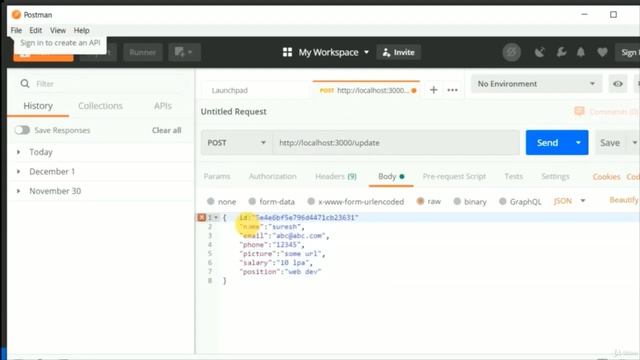Open the notifications bell icon
This screenshot has height=360, width=640.
580,52
